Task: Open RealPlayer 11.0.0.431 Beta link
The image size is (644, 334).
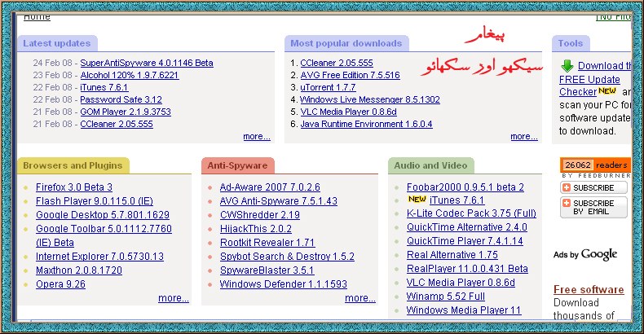Action: [467, 269]
